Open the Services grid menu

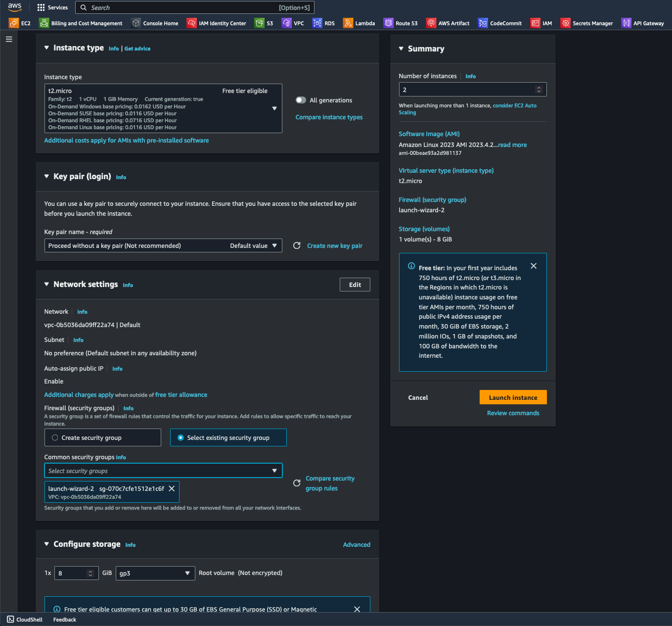(52, 7)
